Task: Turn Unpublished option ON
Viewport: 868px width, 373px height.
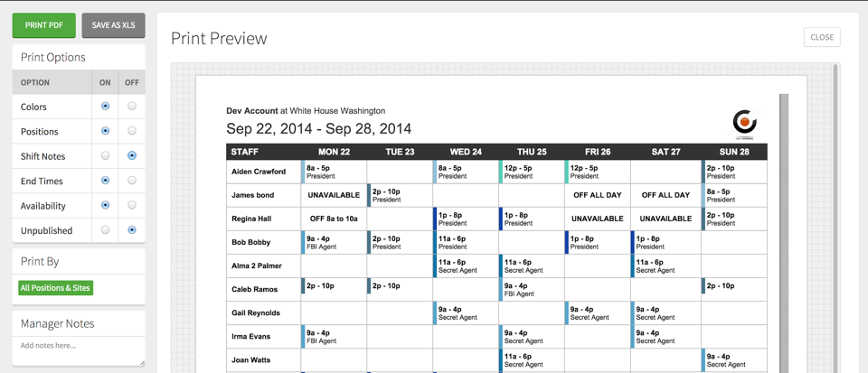Action: click(x=105, y=230)
